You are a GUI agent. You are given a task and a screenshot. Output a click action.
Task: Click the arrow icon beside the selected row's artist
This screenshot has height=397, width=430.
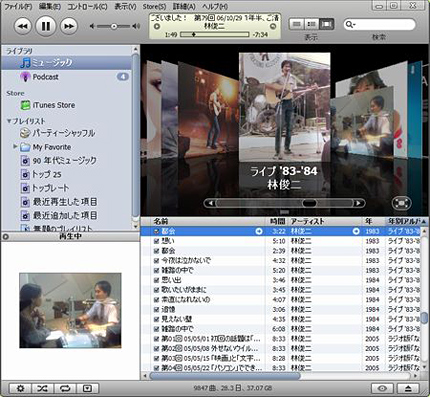[356, 231]
